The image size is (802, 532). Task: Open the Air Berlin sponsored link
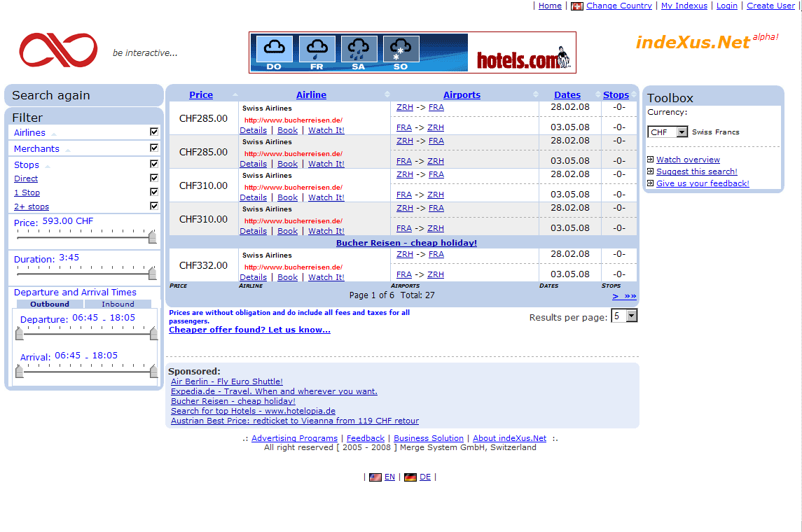coord(226,381)
